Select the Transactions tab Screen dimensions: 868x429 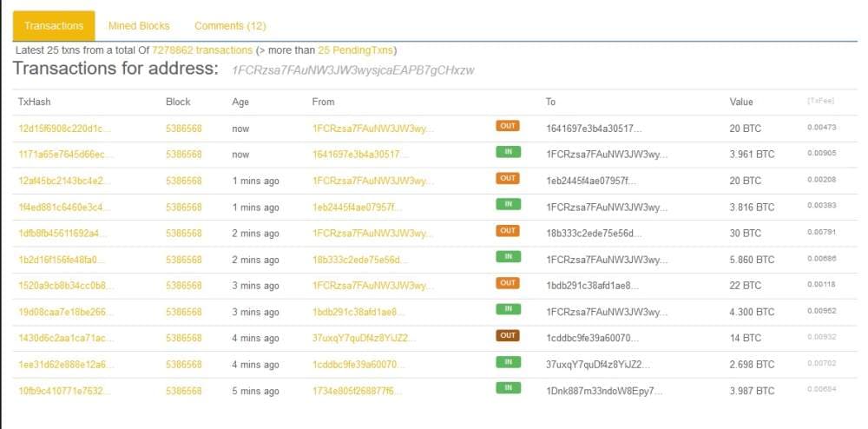pyautogui.click(x=54, y=26)
